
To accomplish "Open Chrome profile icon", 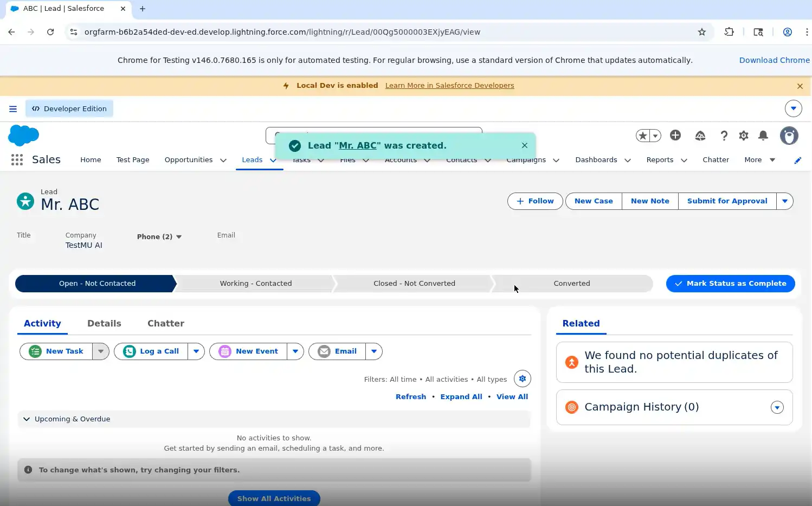I will [x=788, y=32].
